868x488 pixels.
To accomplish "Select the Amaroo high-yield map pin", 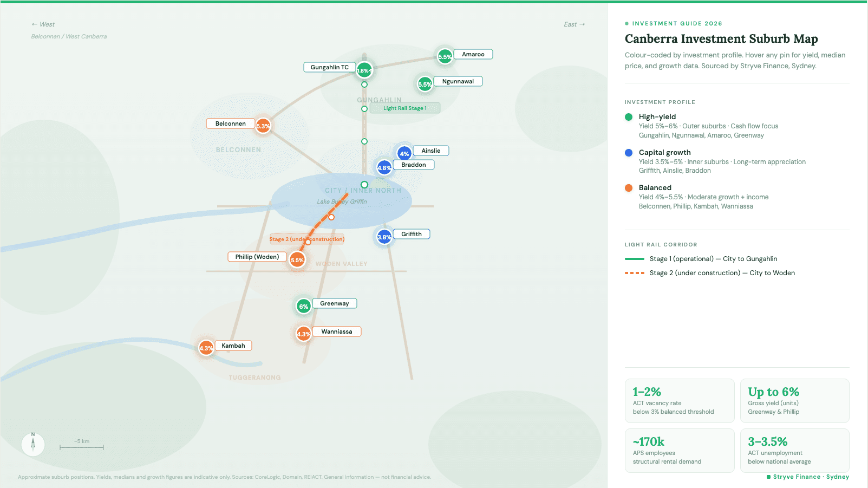I will 445,56.
